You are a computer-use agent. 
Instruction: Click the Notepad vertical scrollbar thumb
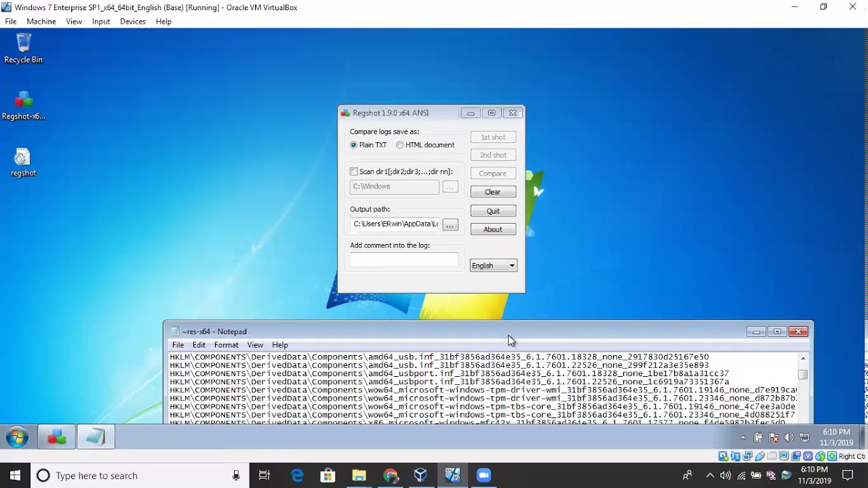point(803,374)
